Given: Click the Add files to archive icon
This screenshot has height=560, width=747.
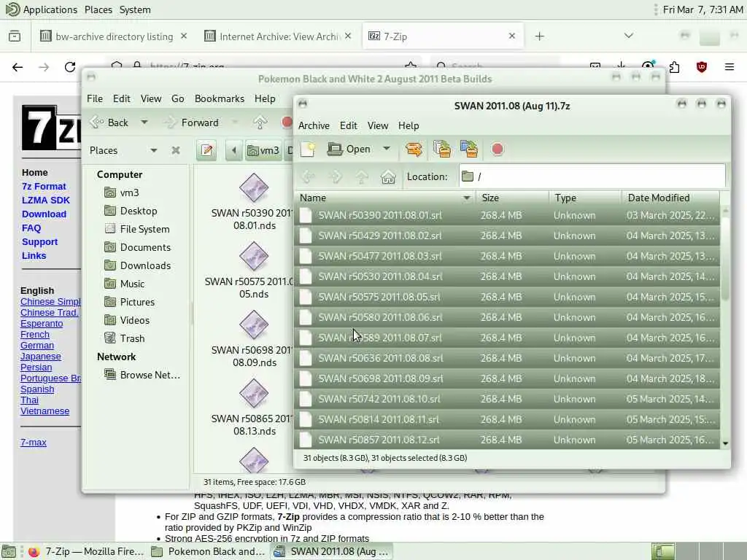Looking at the screenshot, I should click(441, 149).
